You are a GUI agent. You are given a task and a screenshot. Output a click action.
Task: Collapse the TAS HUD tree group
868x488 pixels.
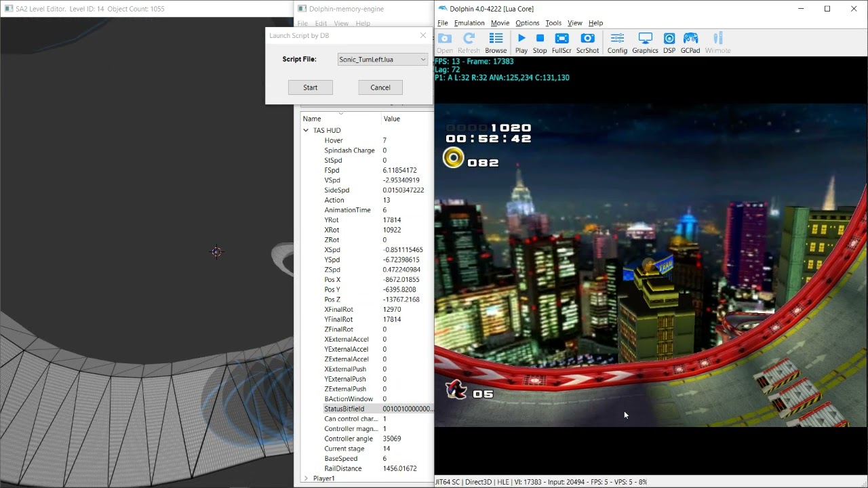point(306,130)
